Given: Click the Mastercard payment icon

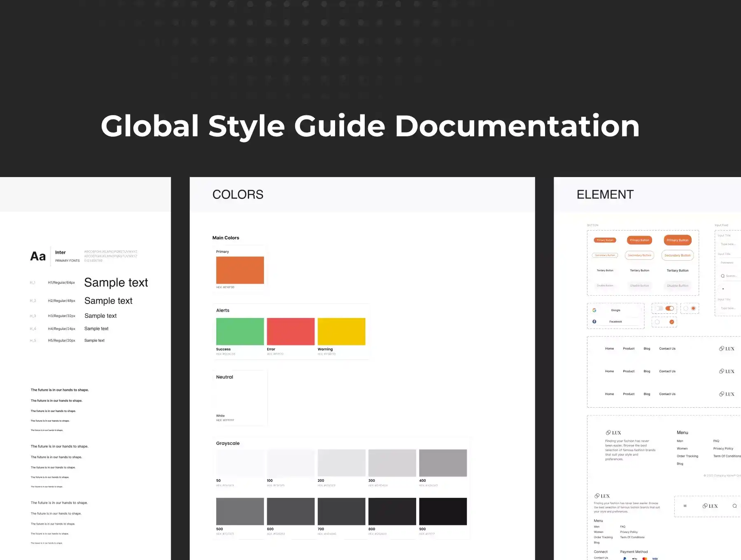Looking at the screenshot, I should pos(645,558).
